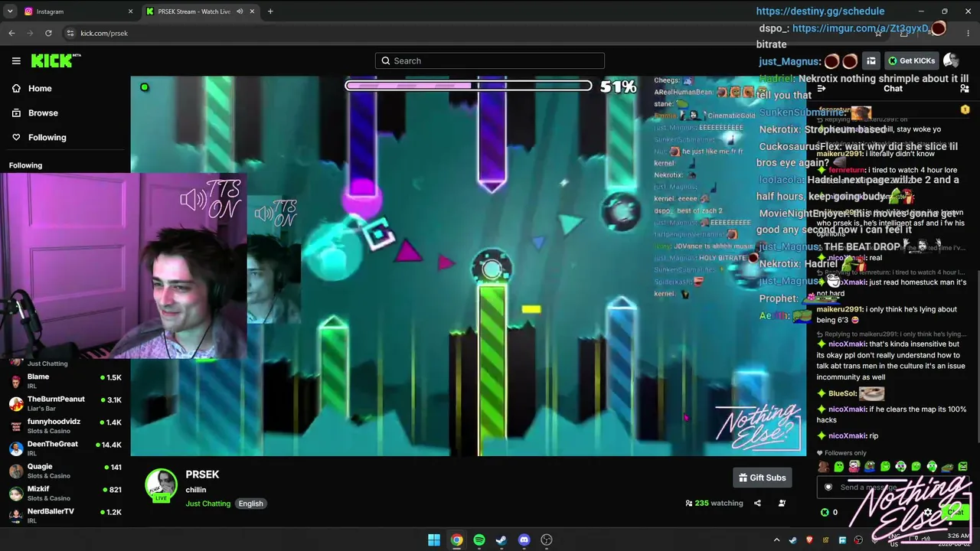Screen dimensions: 980x551
Task: Open funnyhoodvidz channel in the sidebar
Action: coord(65,425)
